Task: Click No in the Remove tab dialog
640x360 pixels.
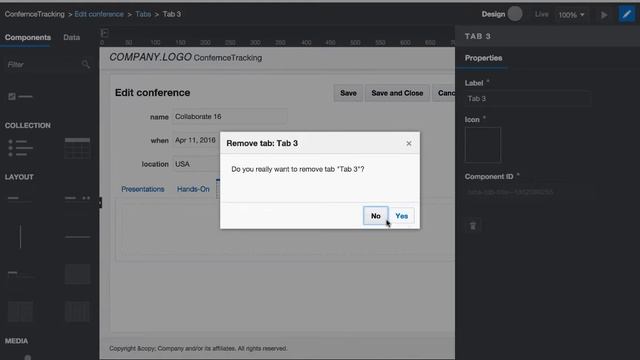Action: pos(376,216)
